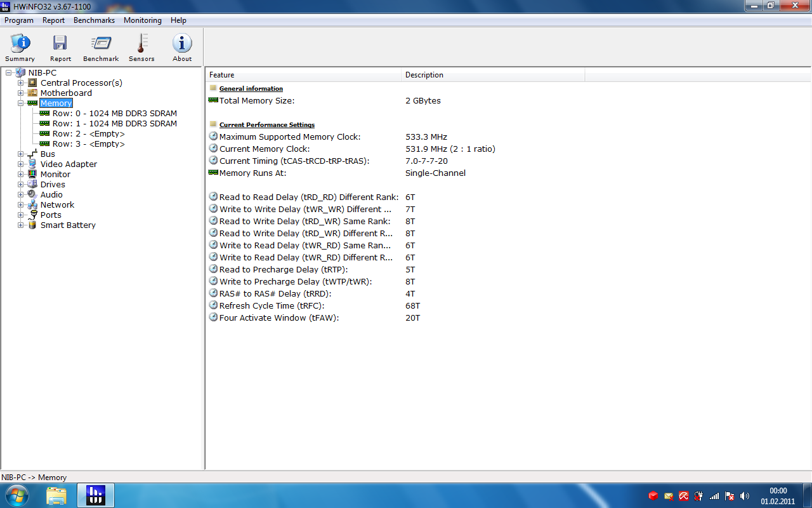Image resolution: width=812 pixels, height=508 pixels.
Task: Click the volume speaker tray icon
Action: [745, 496]
